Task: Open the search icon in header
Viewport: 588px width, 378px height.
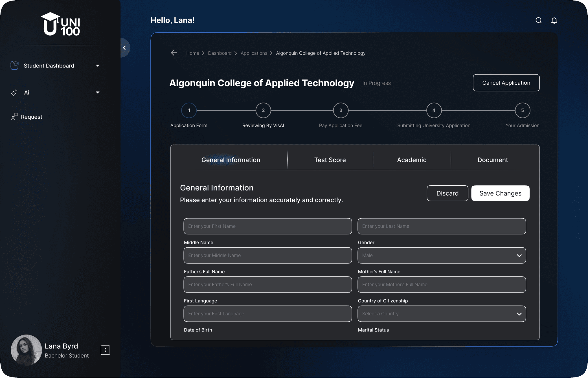Action: pyautogui.click(x=539, y=20)
